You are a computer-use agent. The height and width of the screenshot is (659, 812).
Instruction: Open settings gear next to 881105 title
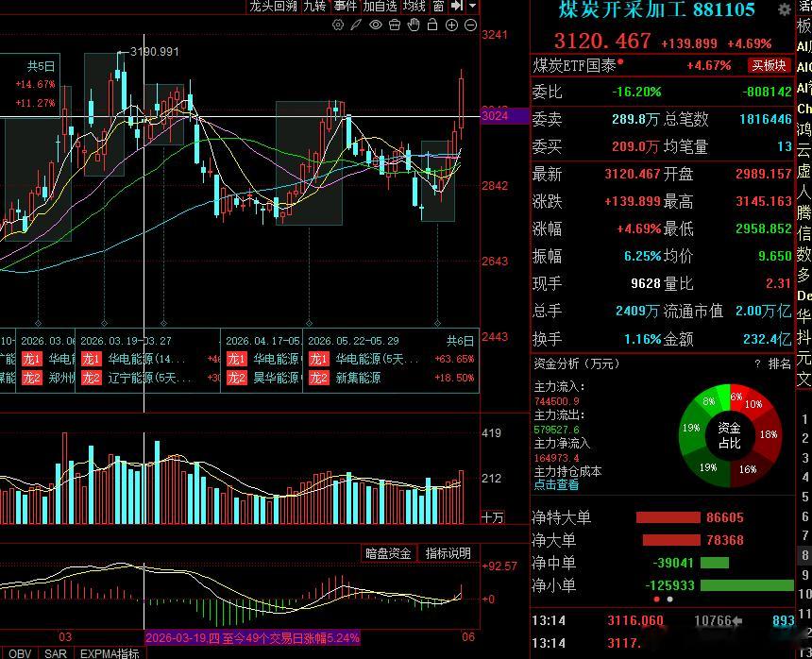tap(785, 9)
